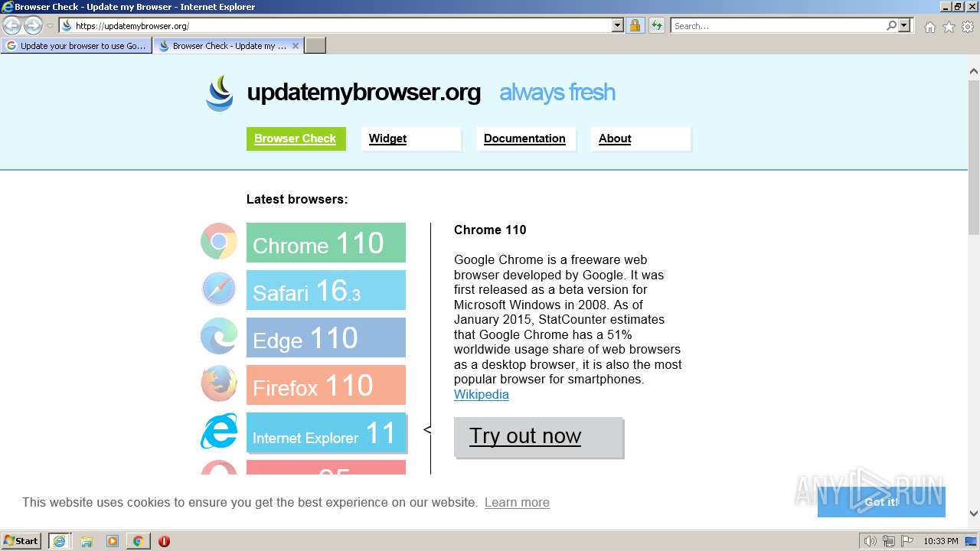Open the Widget menu item
The image size is (980, 551).
tap(411, 139)
